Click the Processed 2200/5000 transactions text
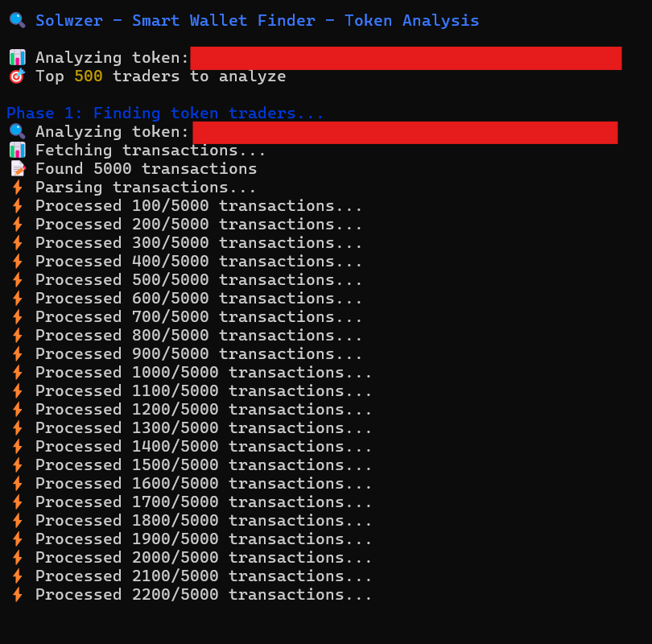The width and height of the screenshot is (652, 644). (x=204, y=594)
